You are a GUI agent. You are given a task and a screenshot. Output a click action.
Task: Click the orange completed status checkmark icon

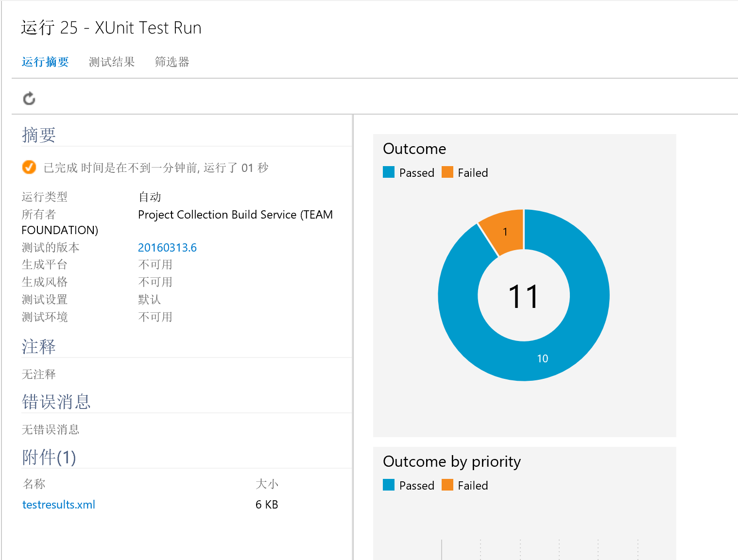click(29, 167)
